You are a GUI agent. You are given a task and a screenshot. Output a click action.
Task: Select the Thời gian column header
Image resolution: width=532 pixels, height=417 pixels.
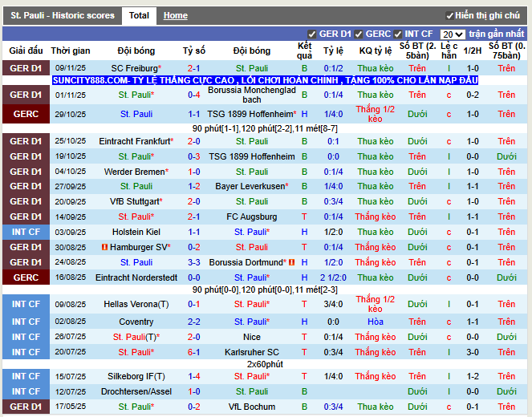point(71,51)
